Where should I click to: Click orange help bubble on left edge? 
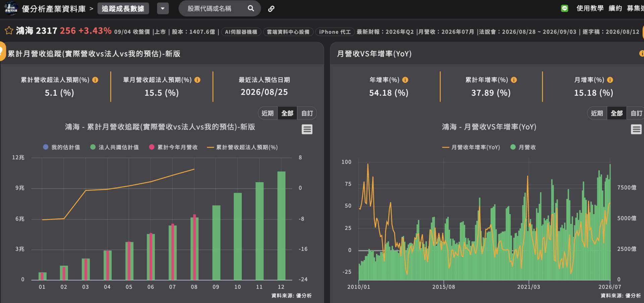coord(3,51)
